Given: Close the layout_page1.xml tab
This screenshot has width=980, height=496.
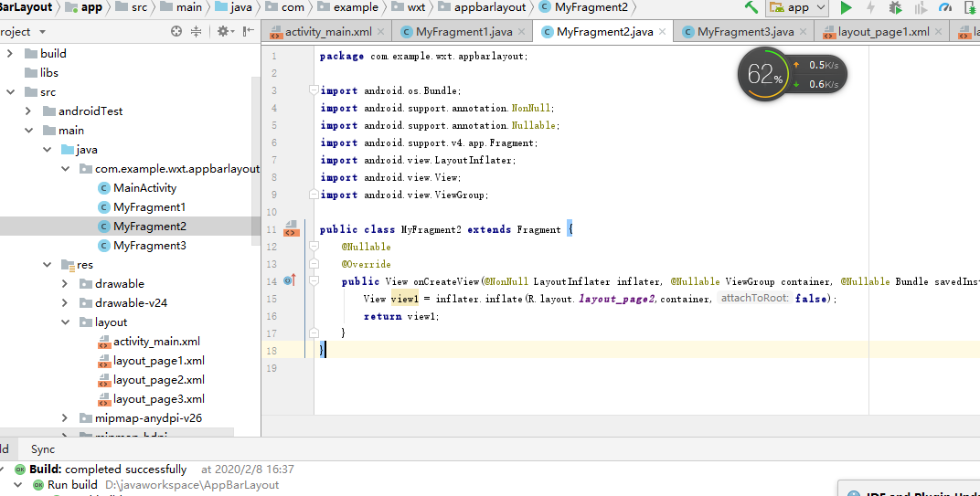Looking at the screenshot, I should [938, 32].
